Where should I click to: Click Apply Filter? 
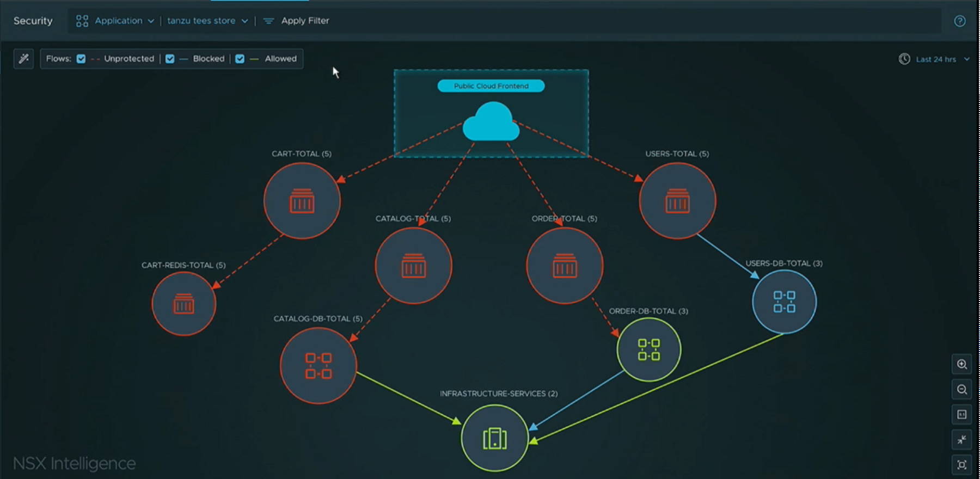coord(305,21)
